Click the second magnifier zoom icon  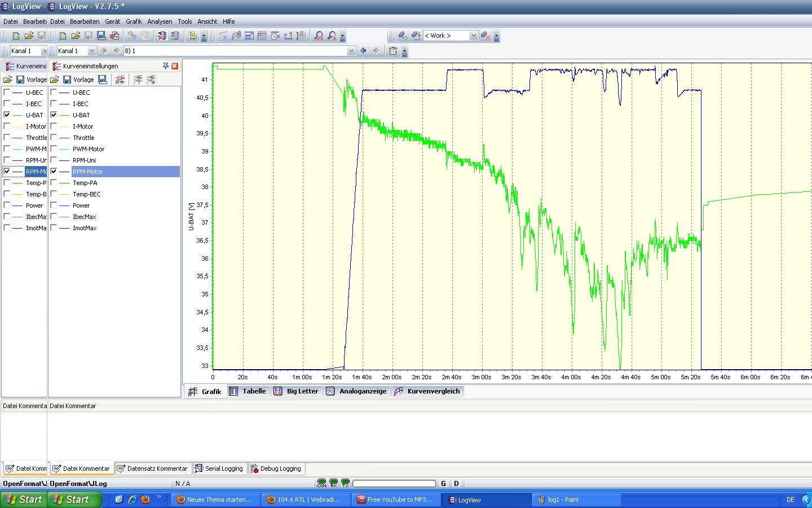(332, 36)
